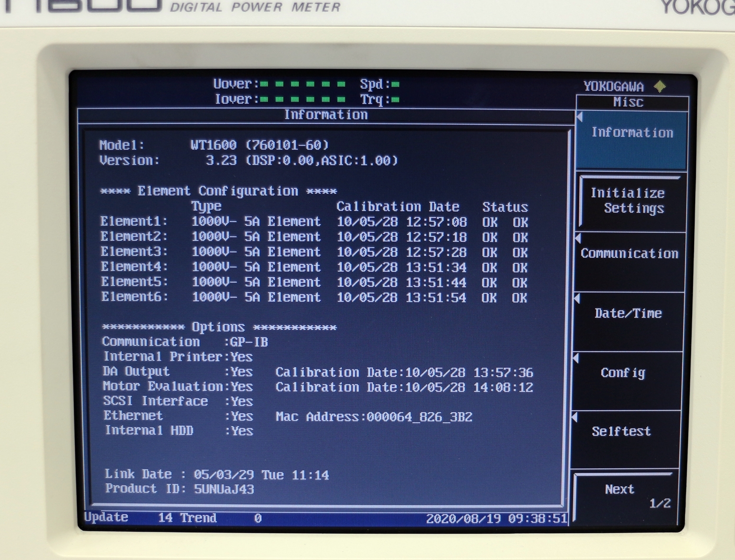The image size is (735, 560).
Task: Click the Element3 row label
Action: (134, 252)
